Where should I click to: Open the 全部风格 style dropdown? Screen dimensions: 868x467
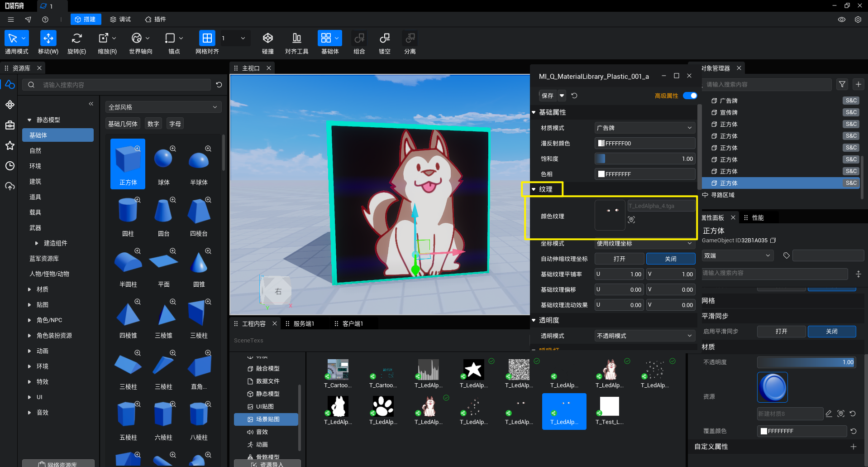point(163,107)
